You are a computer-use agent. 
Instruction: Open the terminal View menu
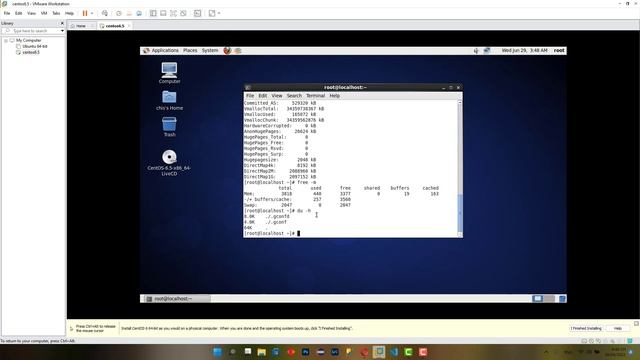(x=277, y=96)
